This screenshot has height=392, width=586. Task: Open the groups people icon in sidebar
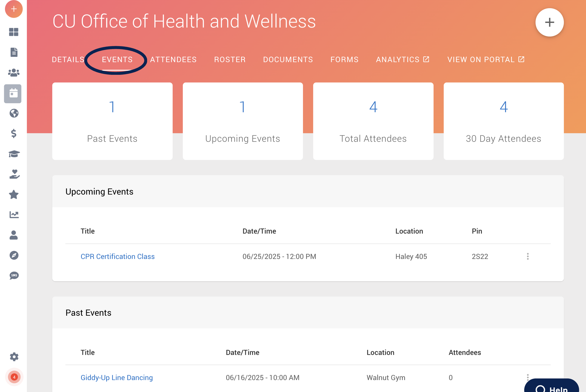14,73
